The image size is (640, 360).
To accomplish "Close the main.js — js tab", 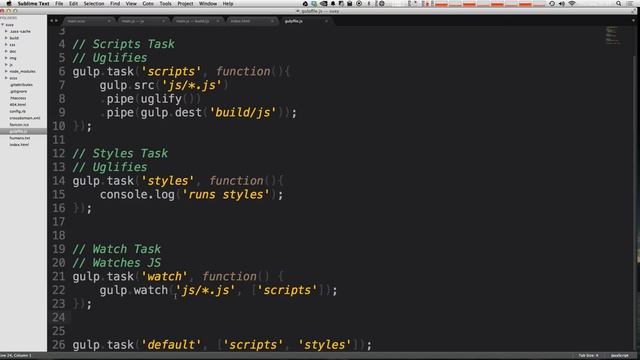I will coord(163,21).
